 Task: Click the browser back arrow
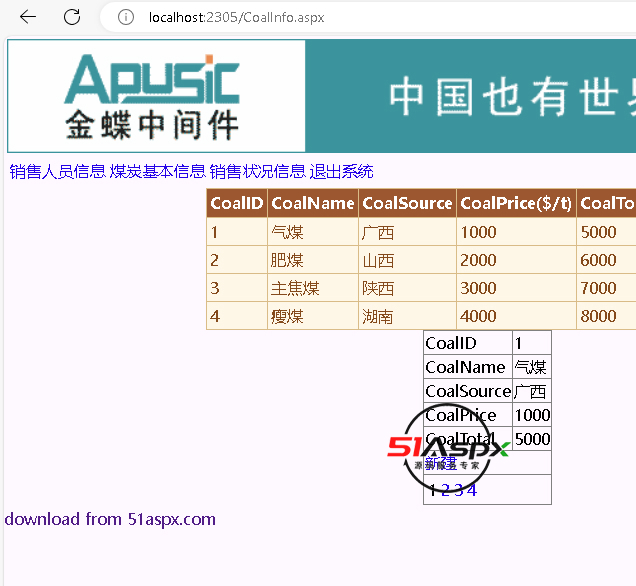tap(28, 17)
